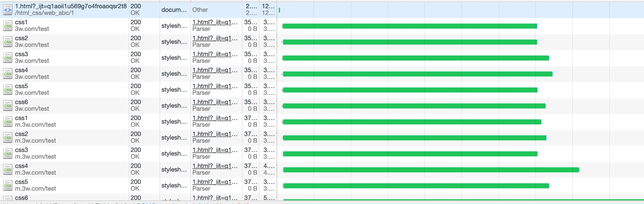
Task: Click the CSS file icon for css4 m.3w.com/test
Action: (x=7, y=169)
